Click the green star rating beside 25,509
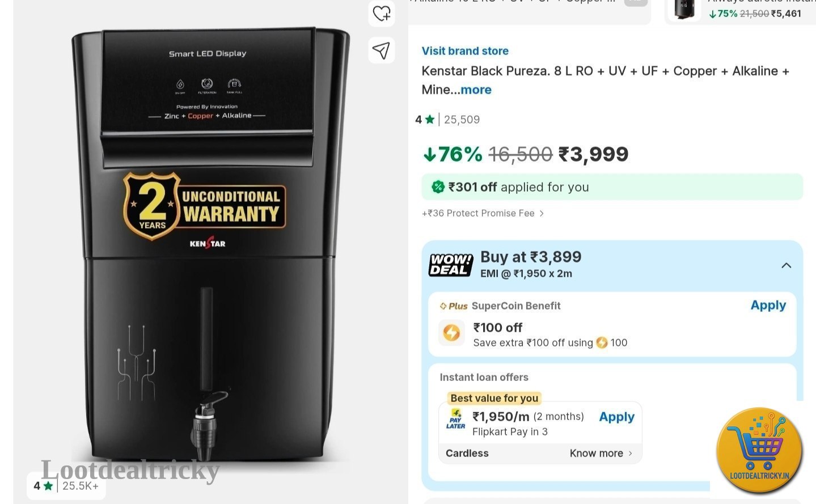Image resolution: width=816 pixels, height=504 pixels. point(430,120)
